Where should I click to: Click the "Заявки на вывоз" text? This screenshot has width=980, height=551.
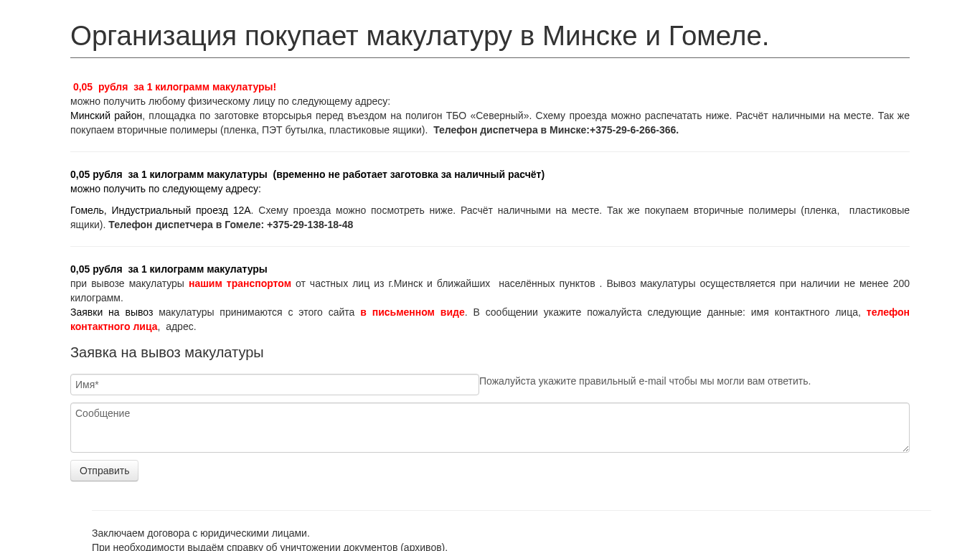pos(111,312)
